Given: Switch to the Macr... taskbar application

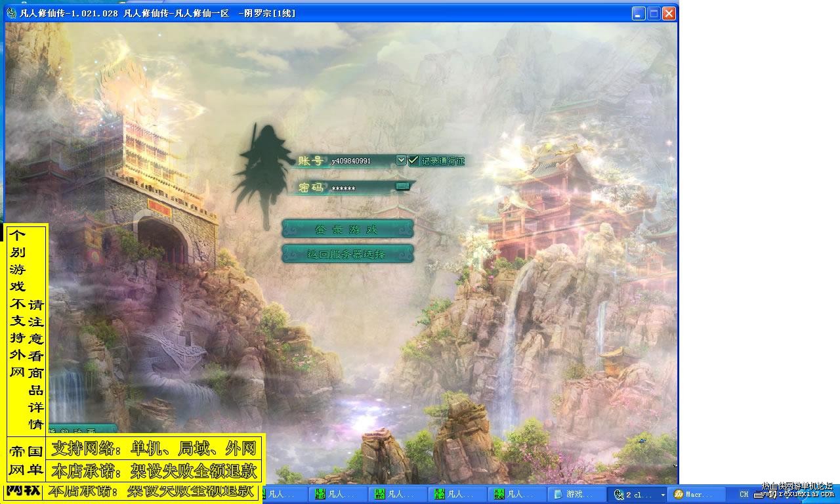Looking at the screenshot, I should [x=698, y=494].
